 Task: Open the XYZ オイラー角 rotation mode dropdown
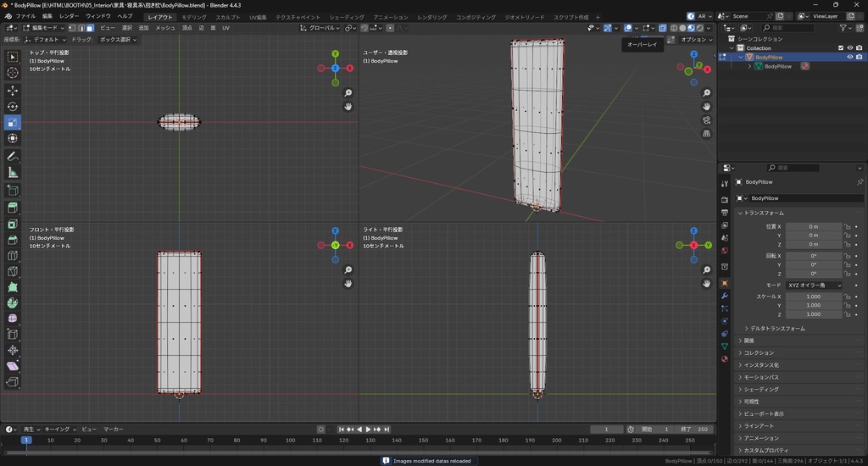(x=815, y=286)
